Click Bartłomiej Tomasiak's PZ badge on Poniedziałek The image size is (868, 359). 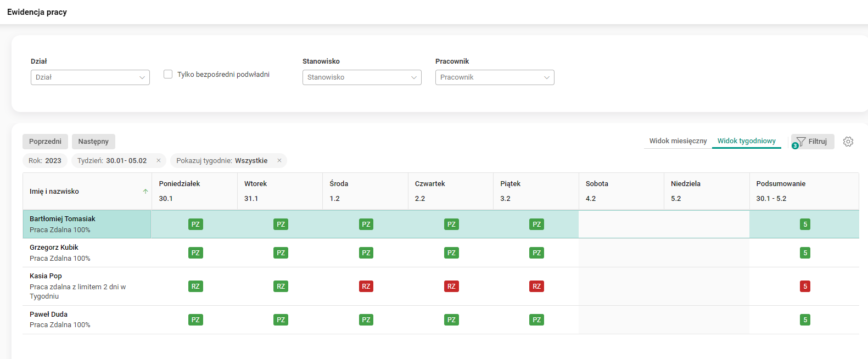click(x=195, y=225)
